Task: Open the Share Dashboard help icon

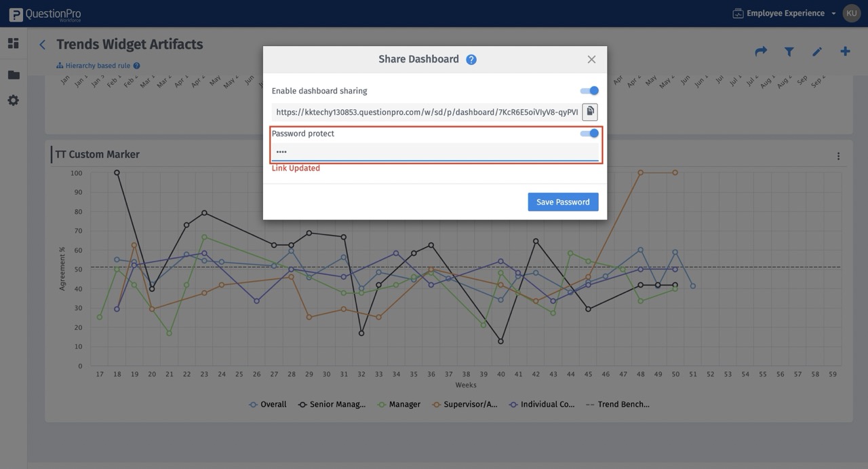Action: click(471, 60)
